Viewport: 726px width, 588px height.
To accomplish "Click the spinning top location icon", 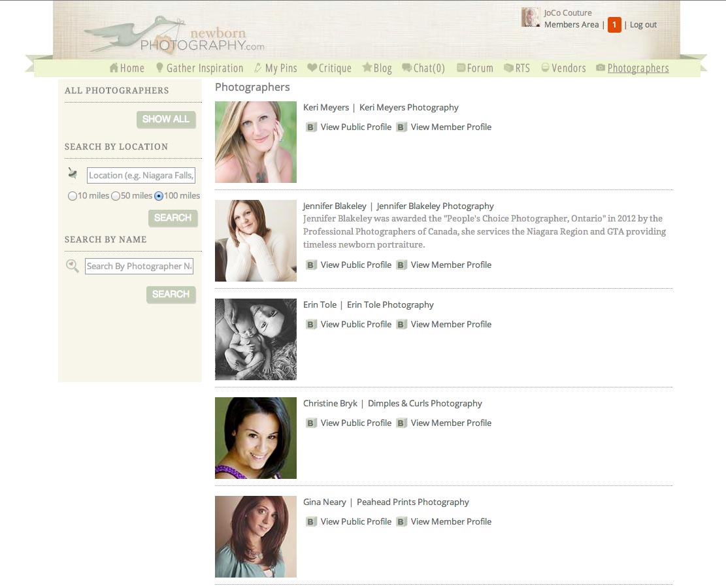I will [73, 174].
